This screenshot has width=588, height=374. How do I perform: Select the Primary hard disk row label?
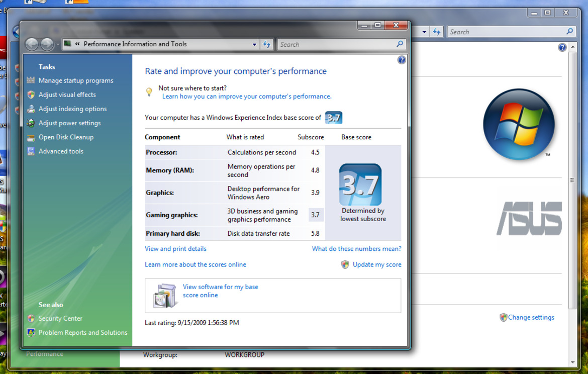(173, 233)
